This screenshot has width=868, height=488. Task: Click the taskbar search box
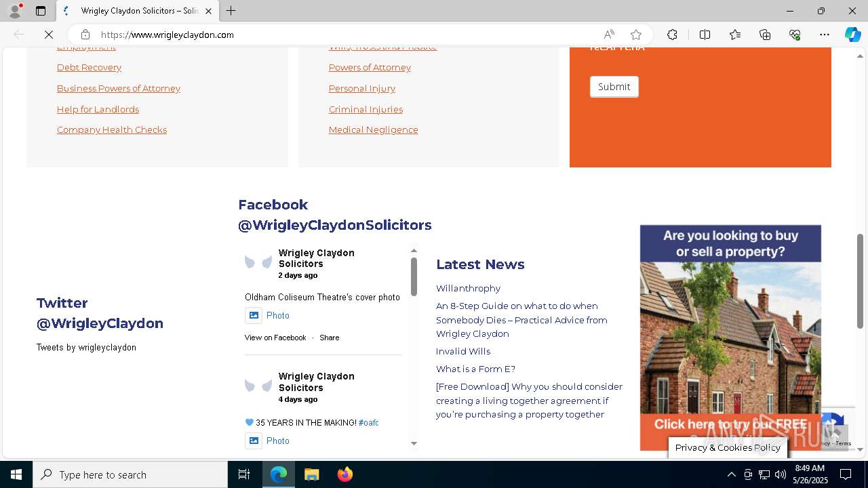[130, 474]
